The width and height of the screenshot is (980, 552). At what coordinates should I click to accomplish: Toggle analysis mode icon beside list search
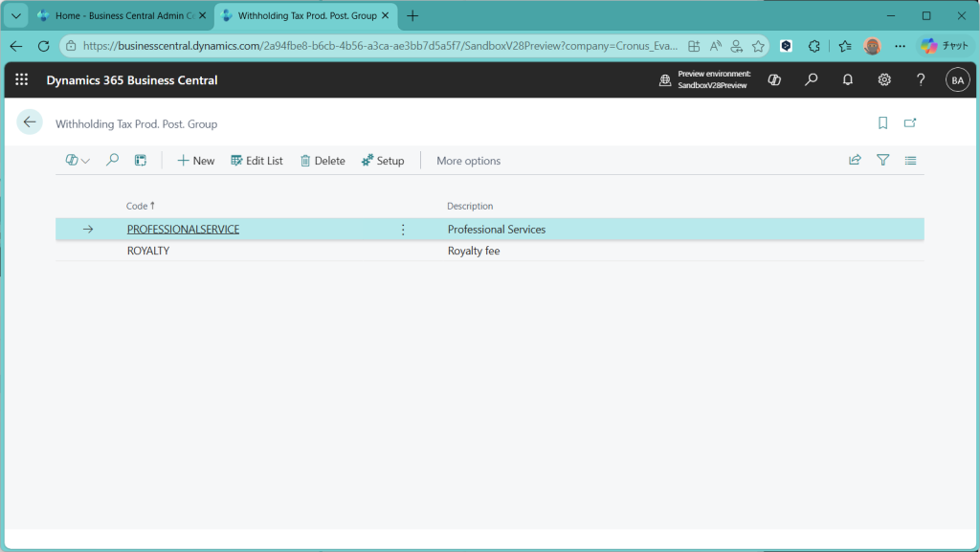click(x=140, y=161)
